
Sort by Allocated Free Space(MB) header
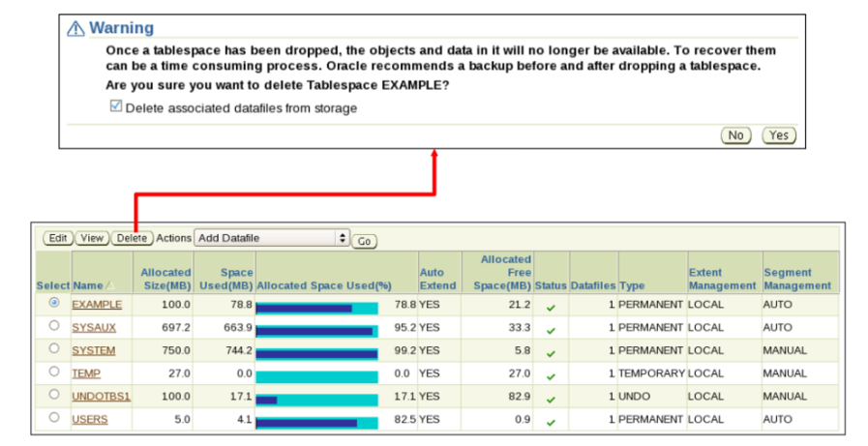(x=502, y=272)
